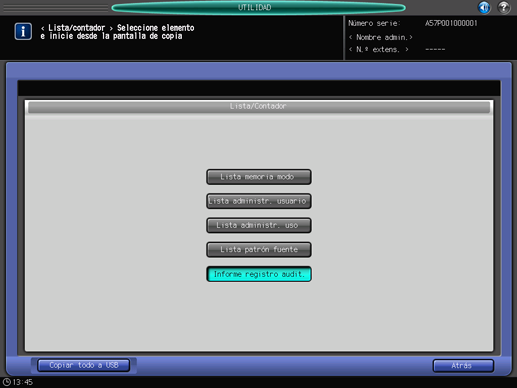Click the clock icon beside 13:45
517x388 pixels.
pyautogui.click(x=7, y=382)
